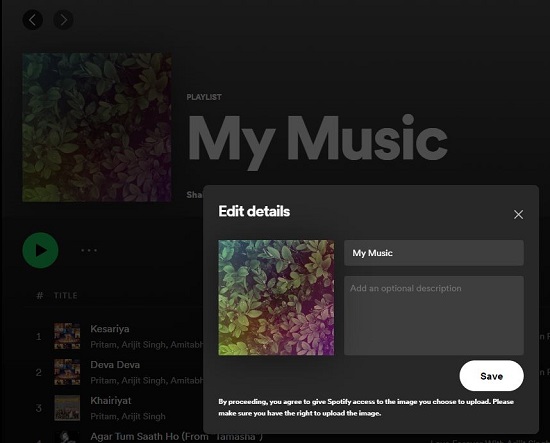The width and height of the screenshot is (550, 443).
Task: Click the large playlist cover art
Action: (97, 127)
